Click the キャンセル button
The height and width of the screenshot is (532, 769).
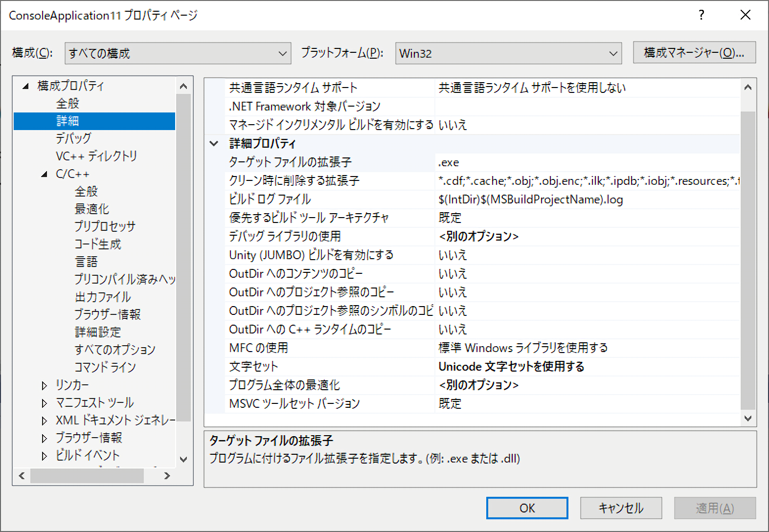(620, 508)
